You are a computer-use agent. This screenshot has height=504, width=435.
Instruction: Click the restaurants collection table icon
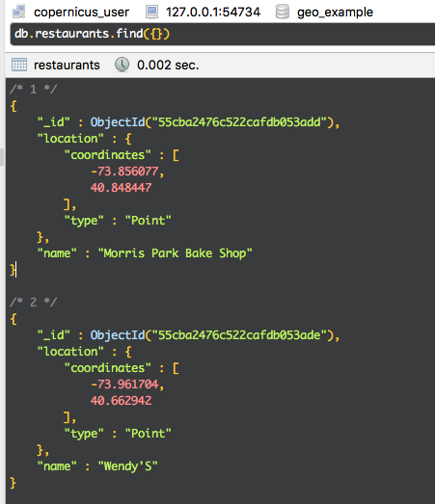point(19,65)
